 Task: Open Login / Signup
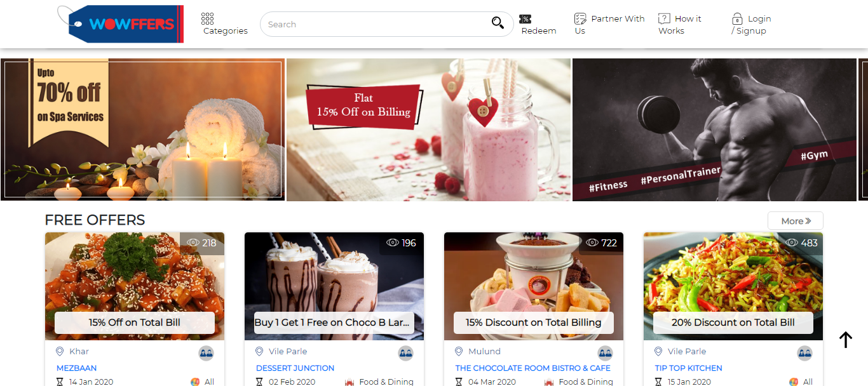(x=751, y=25)
